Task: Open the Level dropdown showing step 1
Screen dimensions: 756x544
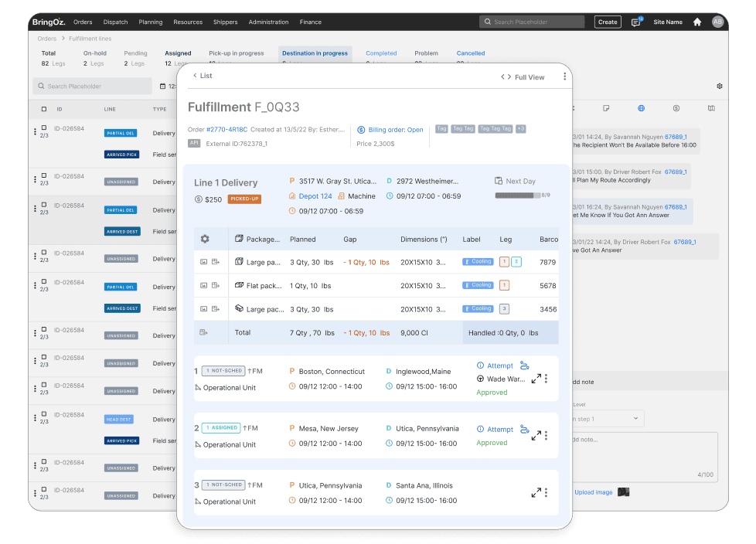Action: (608, 419)
